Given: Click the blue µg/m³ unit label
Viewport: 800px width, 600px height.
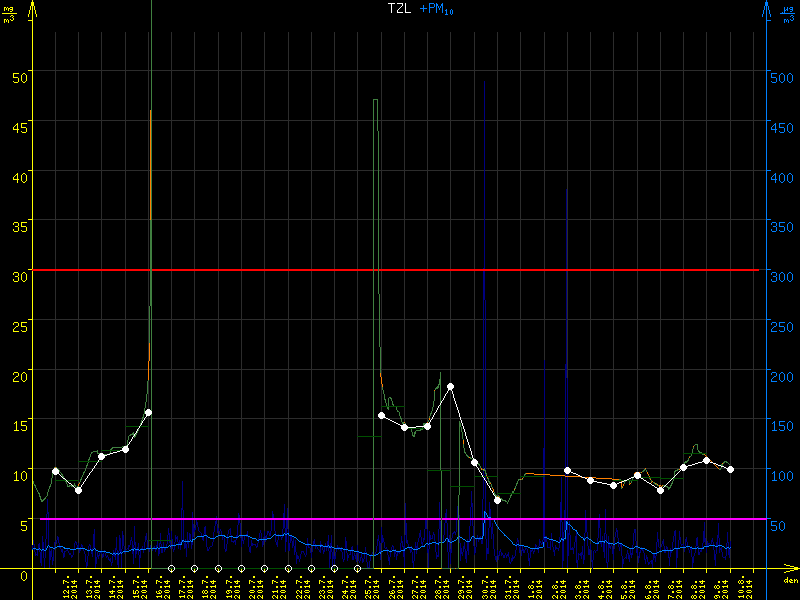Looking at the screenshot, I should click(790, 14).
